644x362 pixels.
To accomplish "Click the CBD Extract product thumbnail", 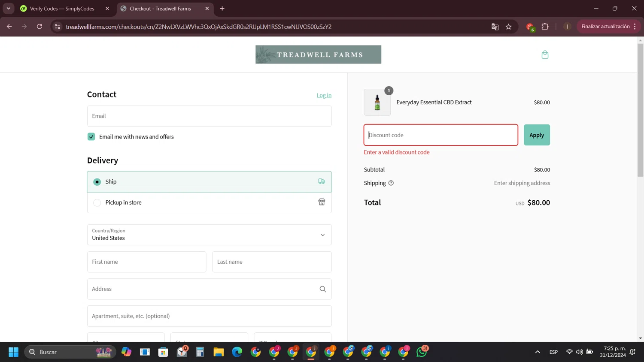I will 377,102.
